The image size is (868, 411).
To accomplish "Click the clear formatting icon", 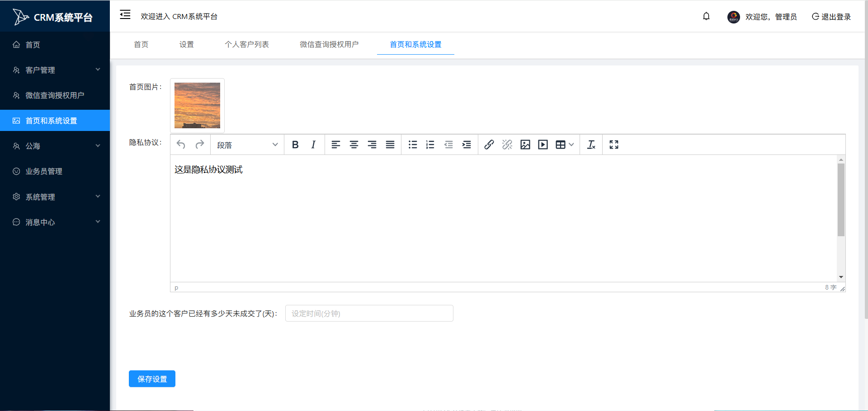I will (x=591, y=145).
